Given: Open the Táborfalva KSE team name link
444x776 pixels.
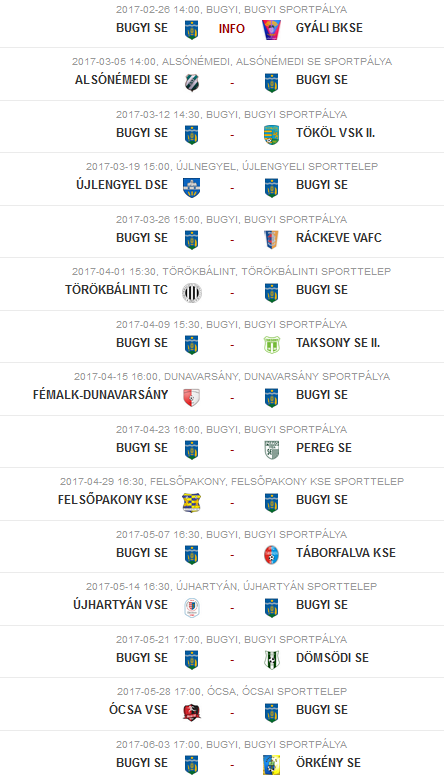Looking at the screenshot, I should 346,552.
